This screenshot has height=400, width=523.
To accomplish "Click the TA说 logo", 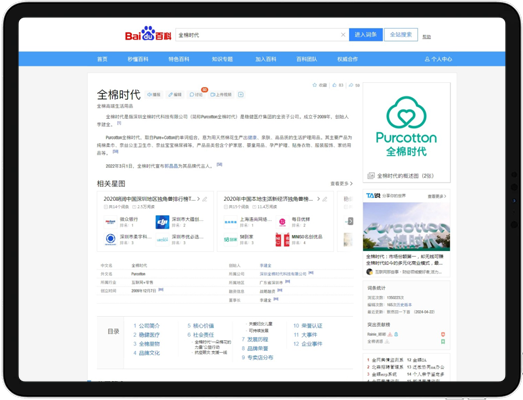I will [373, 195].
